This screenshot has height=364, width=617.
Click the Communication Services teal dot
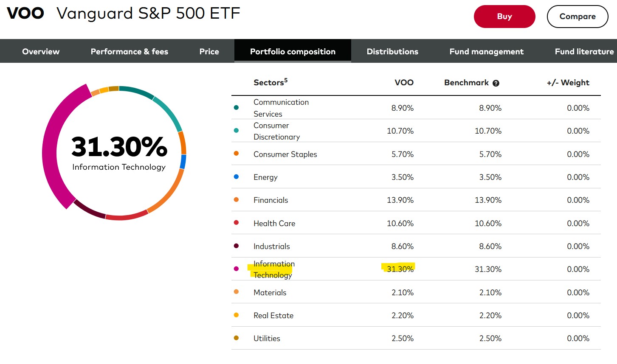click(x=236, y=107)
